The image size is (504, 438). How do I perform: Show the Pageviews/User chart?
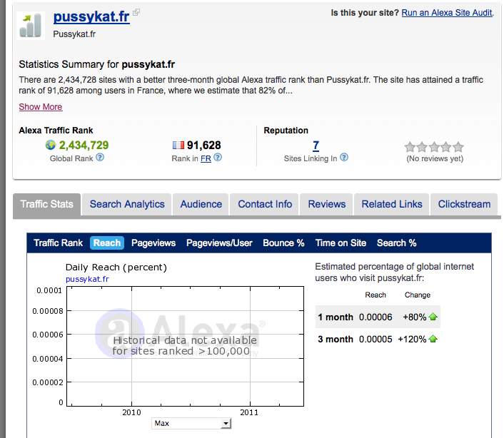[x=219, y=243]
